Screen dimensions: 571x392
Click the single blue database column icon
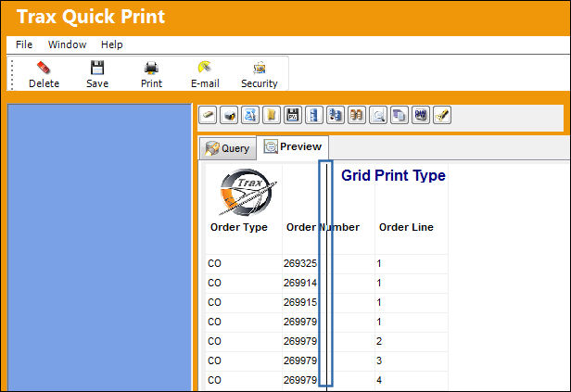pos(314,116)
